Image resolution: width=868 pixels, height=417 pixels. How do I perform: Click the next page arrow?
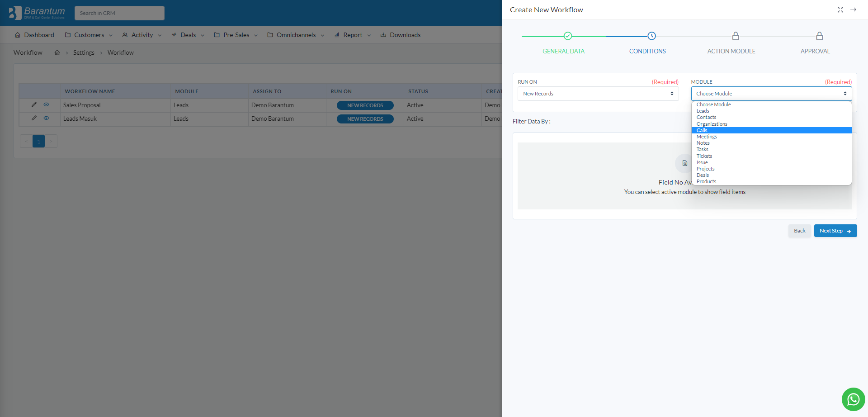pyautogui.click(x=51, y=141)
